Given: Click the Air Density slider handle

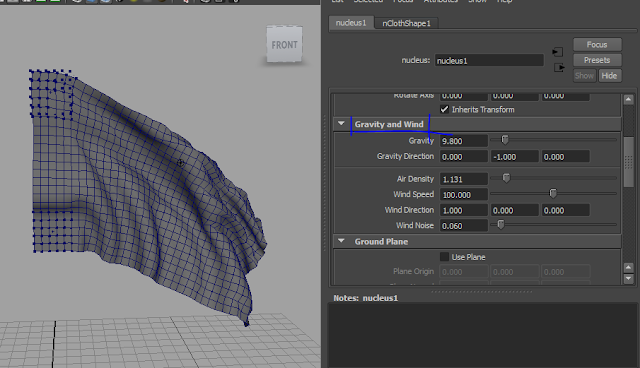Looking at the screenshot, I should [506, 178].
